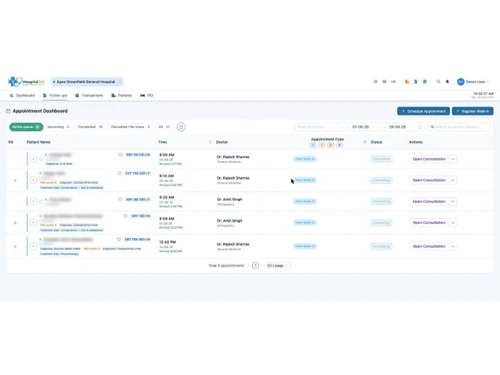Click the green icon in header
The width and height of the screenshot is (500, 375).
[425, 82]
